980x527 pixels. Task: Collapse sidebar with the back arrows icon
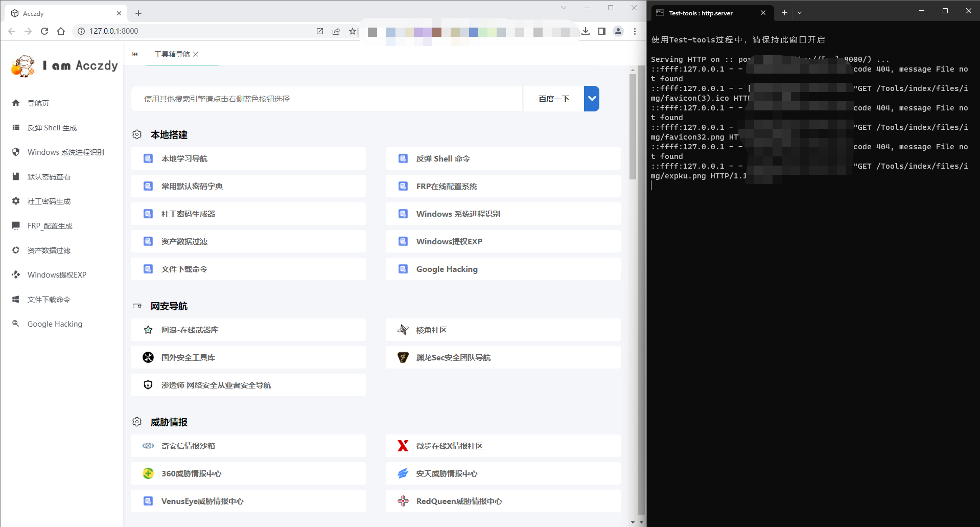tap(135, 54)
